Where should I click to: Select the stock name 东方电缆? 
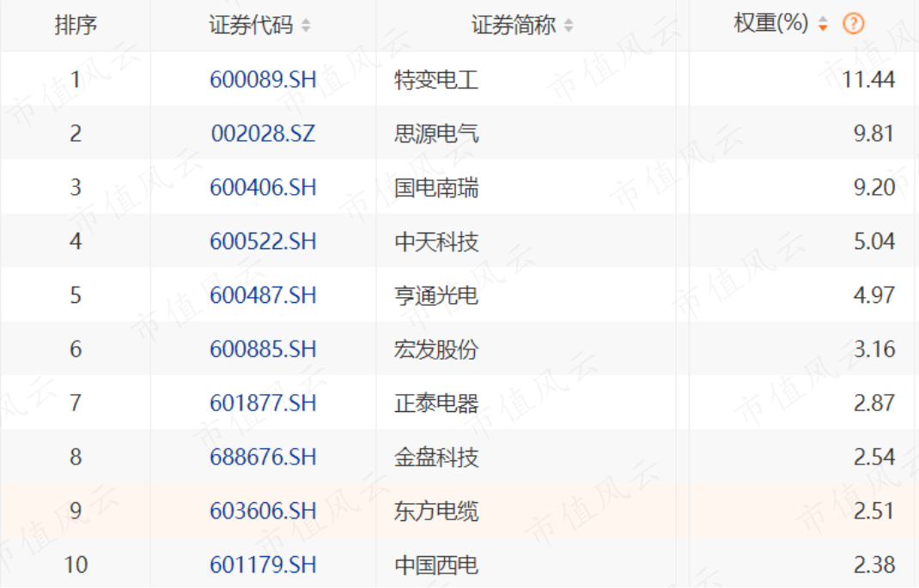(x=436, y=511)
